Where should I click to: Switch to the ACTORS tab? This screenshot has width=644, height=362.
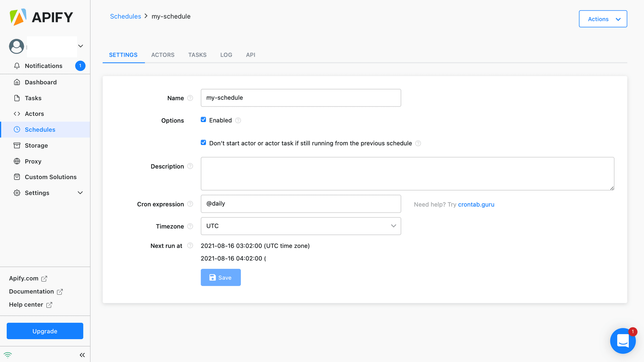pyautogui.click(x=163, y=55)
